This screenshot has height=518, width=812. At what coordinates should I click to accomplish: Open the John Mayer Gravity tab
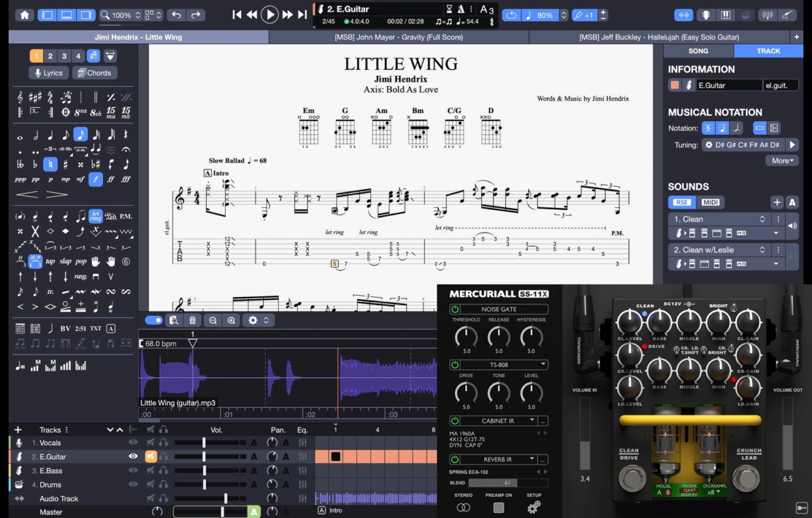coord(399,37)
